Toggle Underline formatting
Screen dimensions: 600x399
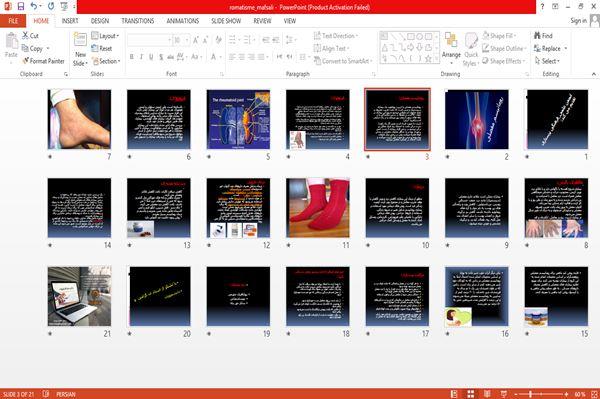pyautogui.click(x=151, y=57)
